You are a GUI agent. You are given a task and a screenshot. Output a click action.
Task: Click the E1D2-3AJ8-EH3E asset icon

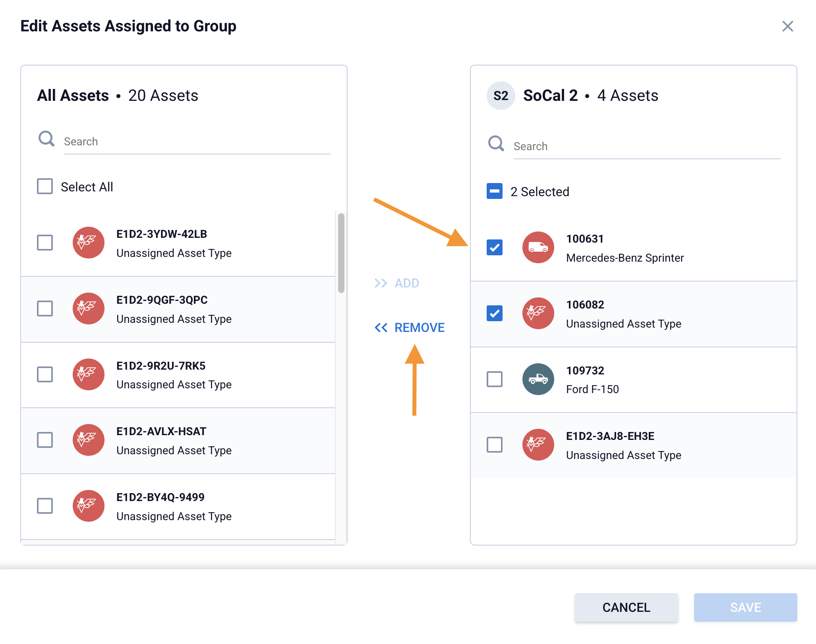click(x=538, y=445)
